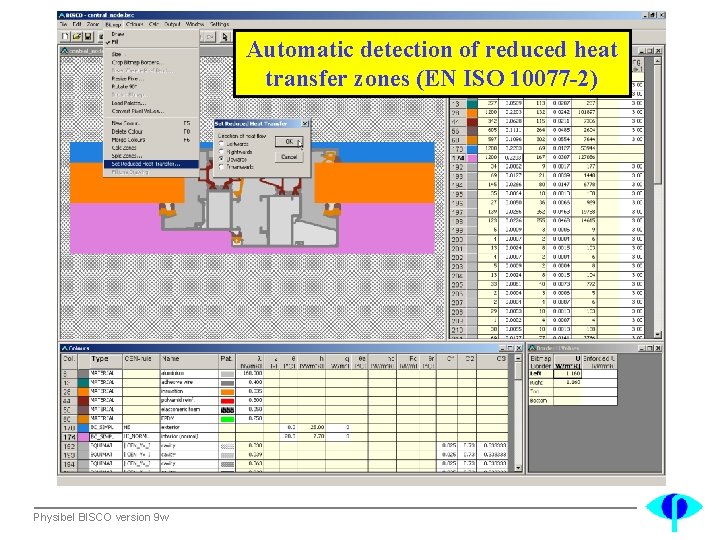Choose Split zones menu entry
The height and width of the screenshot is (540, 720).
[x=152, y=156]
